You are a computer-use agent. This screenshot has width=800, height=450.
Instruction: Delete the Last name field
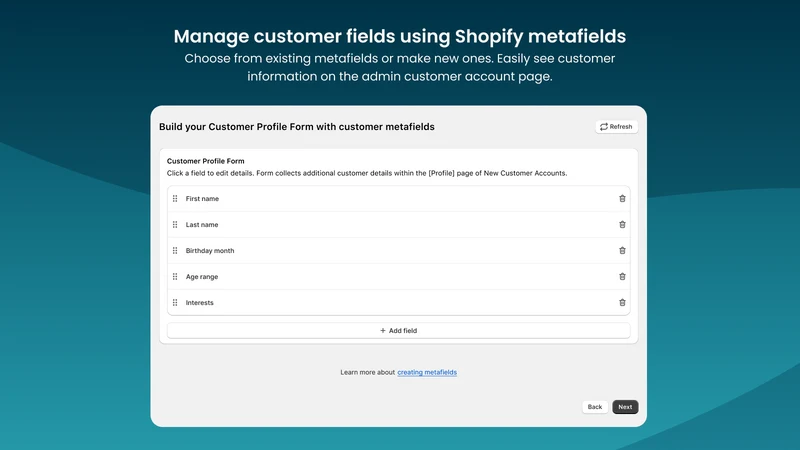[622, 224]
